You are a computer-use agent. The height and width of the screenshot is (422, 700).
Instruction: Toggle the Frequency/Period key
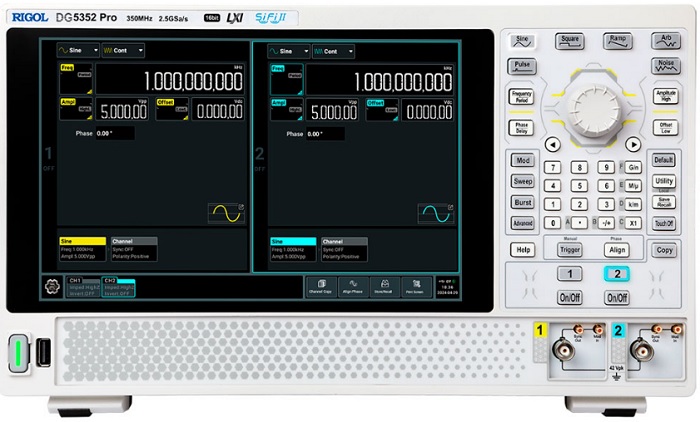click(x=521, y=96)
